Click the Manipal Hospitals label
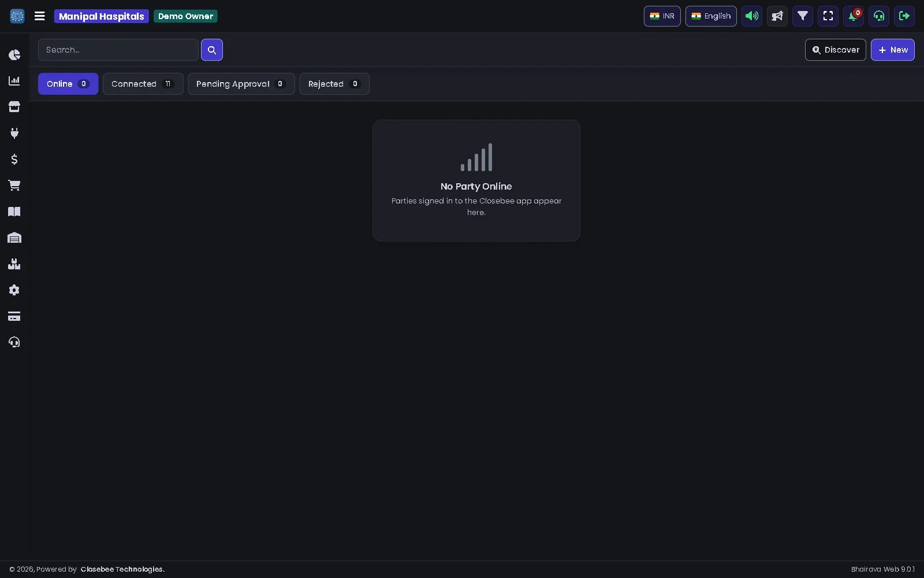924x578 pixels. pos(102,16)
